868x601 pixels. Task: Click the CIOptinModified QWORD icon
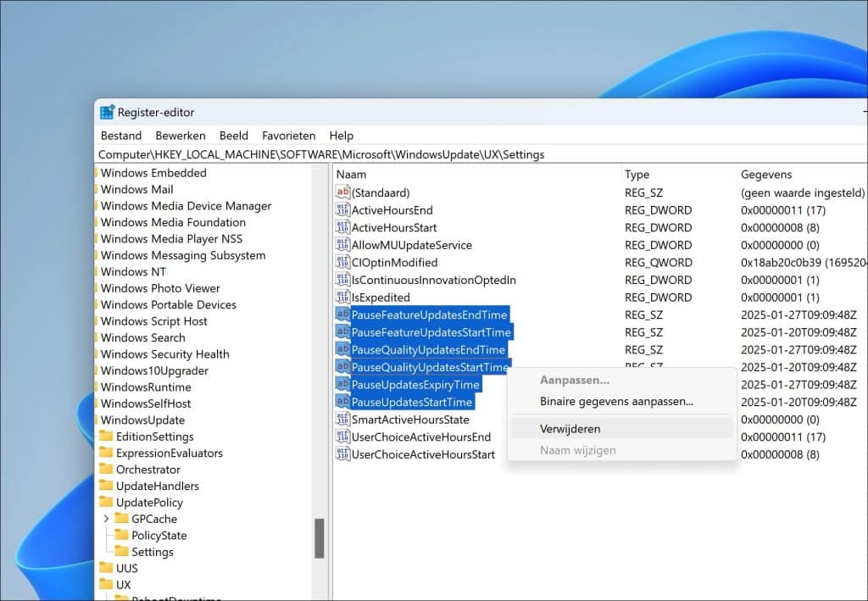coord(342,262)
